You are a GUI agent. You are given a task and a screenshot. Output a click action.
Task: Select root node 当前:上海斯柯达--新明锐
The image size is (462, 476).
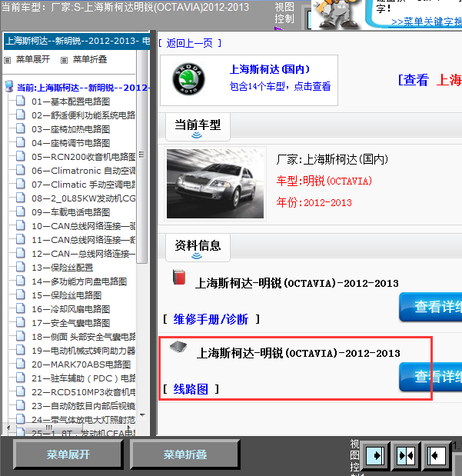pos(83,88)
